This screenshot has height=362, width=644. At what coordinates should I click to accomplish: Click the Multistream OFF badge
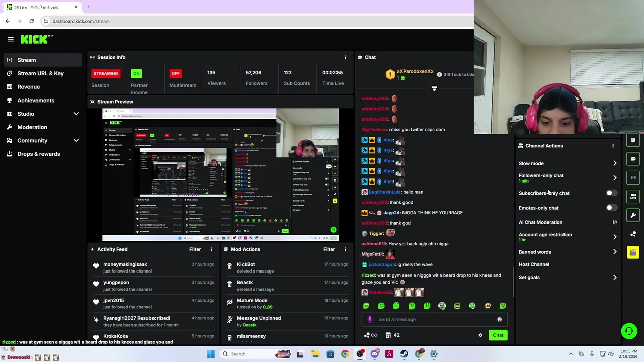tap(175, 73)
